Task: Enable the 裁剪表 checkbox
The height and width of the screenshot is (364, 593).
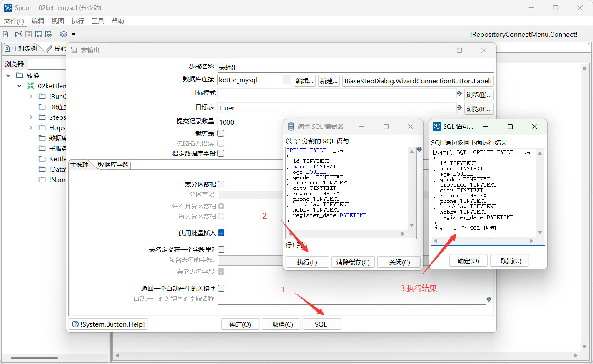Action: click(221, 133)
